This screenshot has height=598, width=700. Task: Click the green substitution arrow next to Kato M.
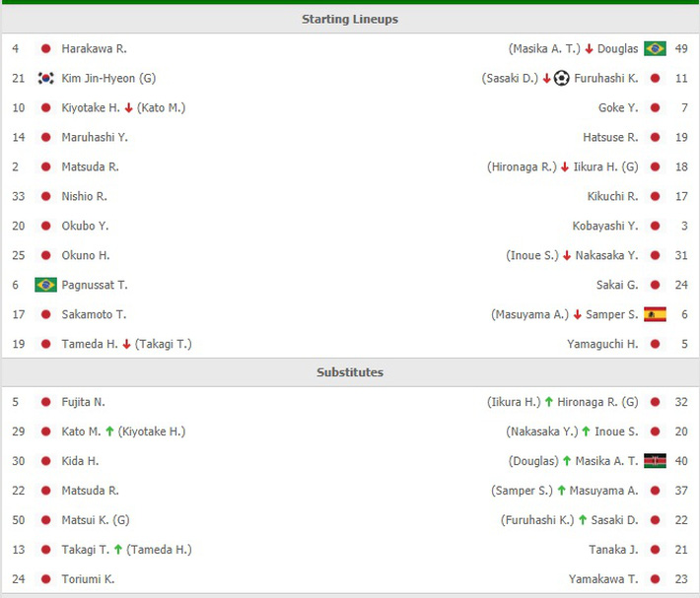pyautogui.click(x=110, y=431)
